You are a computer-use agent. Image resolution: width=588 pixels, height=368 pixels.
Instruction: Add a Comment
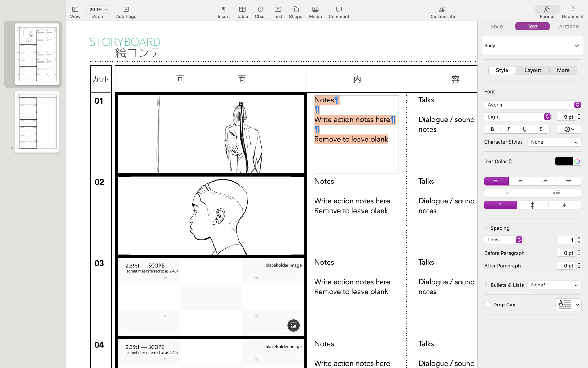click(339, 12)
